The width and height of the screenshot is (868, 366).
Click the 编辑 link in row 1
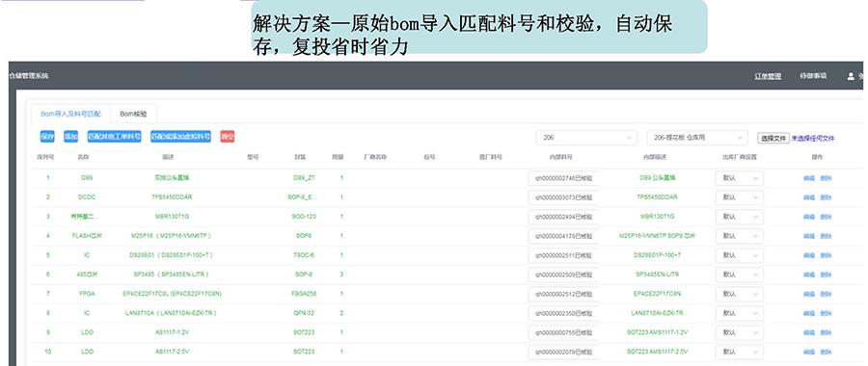809,178
